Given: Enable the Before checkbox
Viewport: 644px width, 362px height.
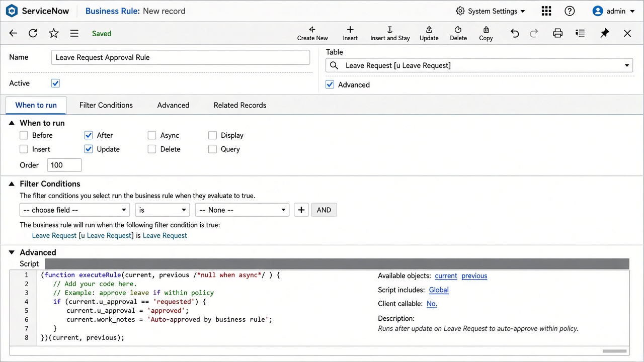Looking at the screenshot, I should tap(24, 135).
